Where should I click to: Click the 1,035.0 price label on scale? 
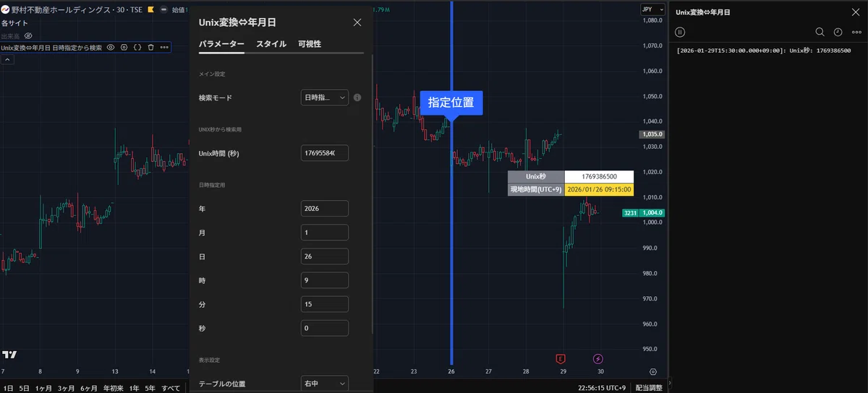(x=652, y=134)
